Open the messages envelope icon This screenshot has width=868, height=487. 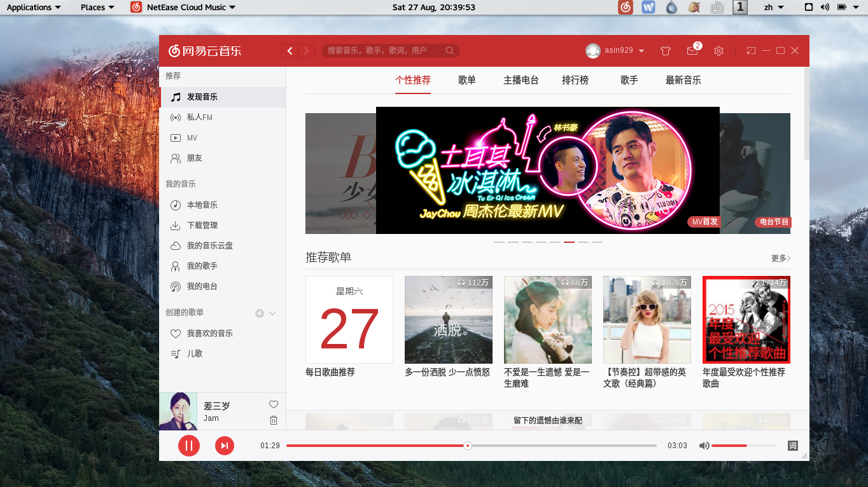pos(692,51)
